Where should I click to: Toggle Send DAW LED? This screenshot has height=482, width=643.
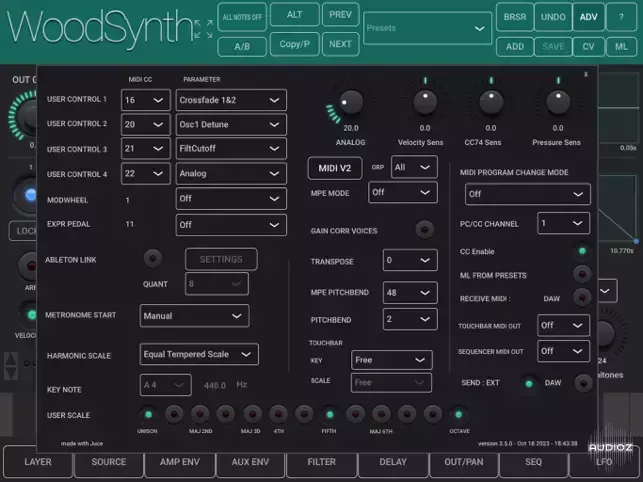pyautogui.click(x=583, y=383)
